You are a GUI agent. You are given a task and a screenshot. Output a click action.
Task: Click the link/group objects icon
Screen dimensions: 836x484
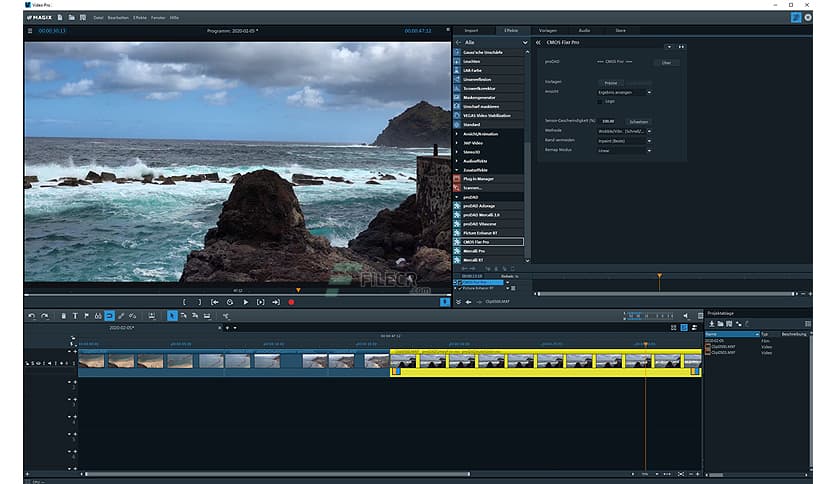click(121, 316)
